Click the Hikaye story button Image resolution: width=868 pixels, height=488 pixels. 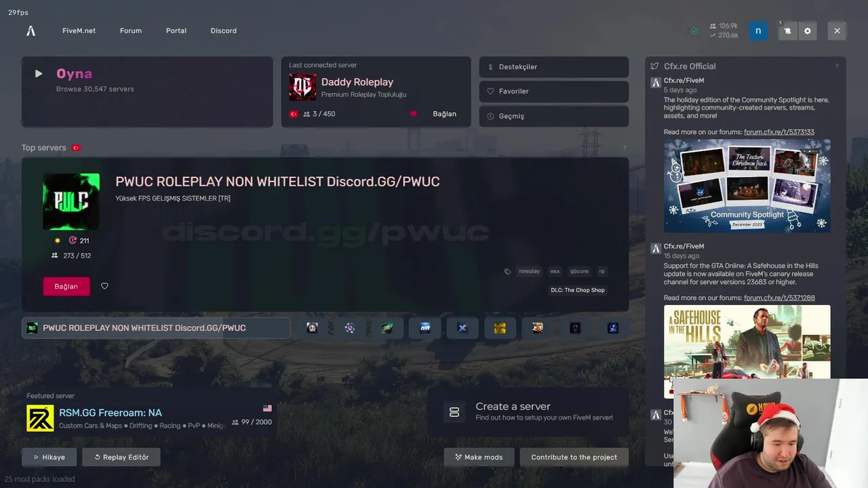[x=50, y=457]
